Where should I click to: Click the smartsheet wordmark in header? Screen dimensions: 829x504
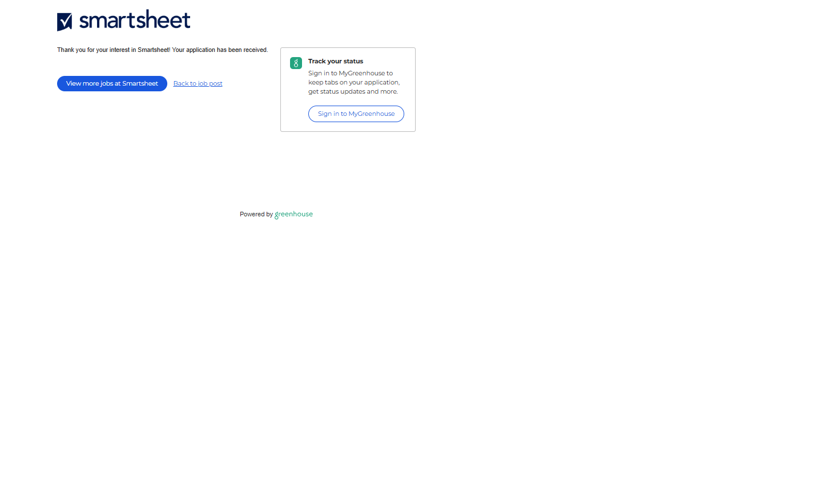135,20
